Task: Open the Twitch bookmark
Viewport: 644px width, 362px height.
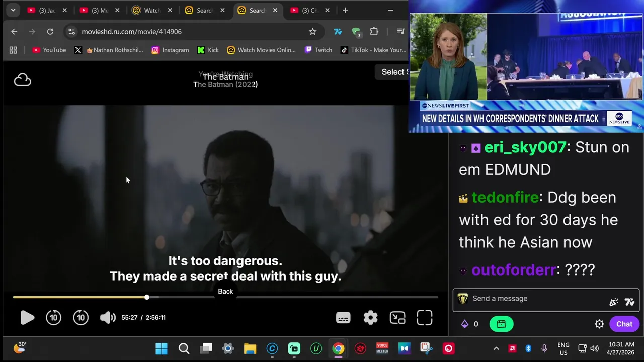Action: 318,50
